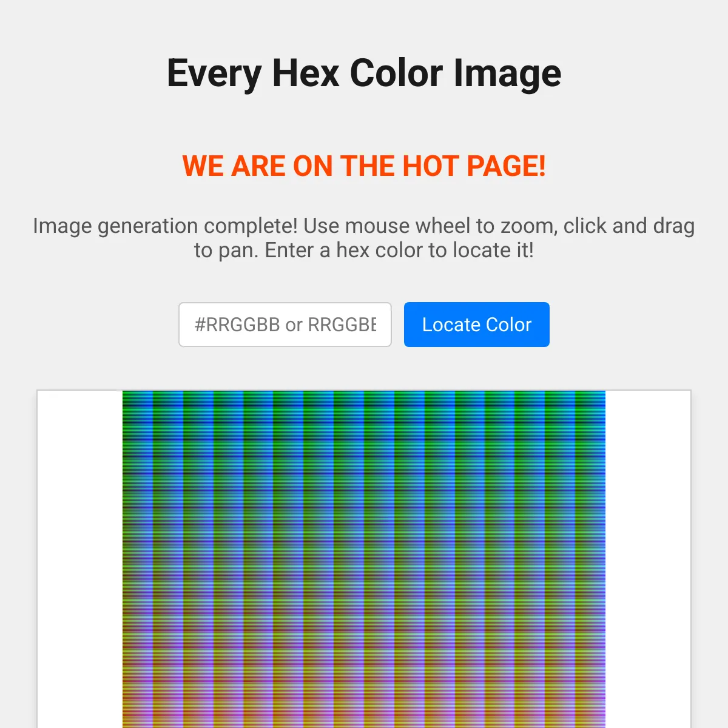Click the bottom-left purple corner of the visible image
This screenshot has height=728, width=728.
coord(126,723)
